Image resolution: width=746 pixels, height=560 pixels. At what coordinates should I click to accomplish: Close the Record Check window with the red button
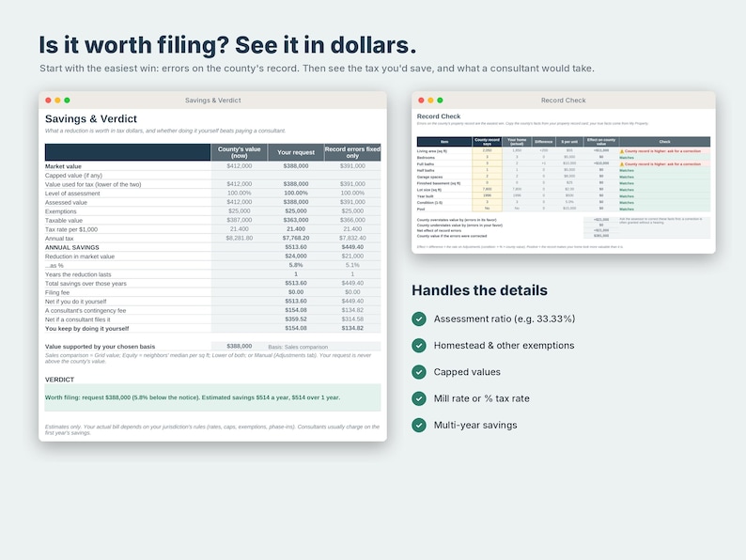421,101
